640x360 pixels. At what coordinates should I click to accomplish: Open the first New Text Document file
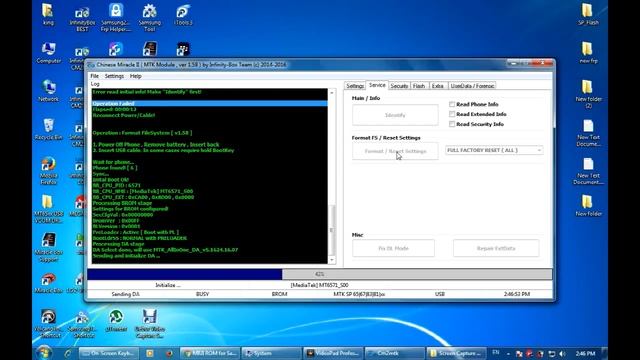click(x=588, y=133)
